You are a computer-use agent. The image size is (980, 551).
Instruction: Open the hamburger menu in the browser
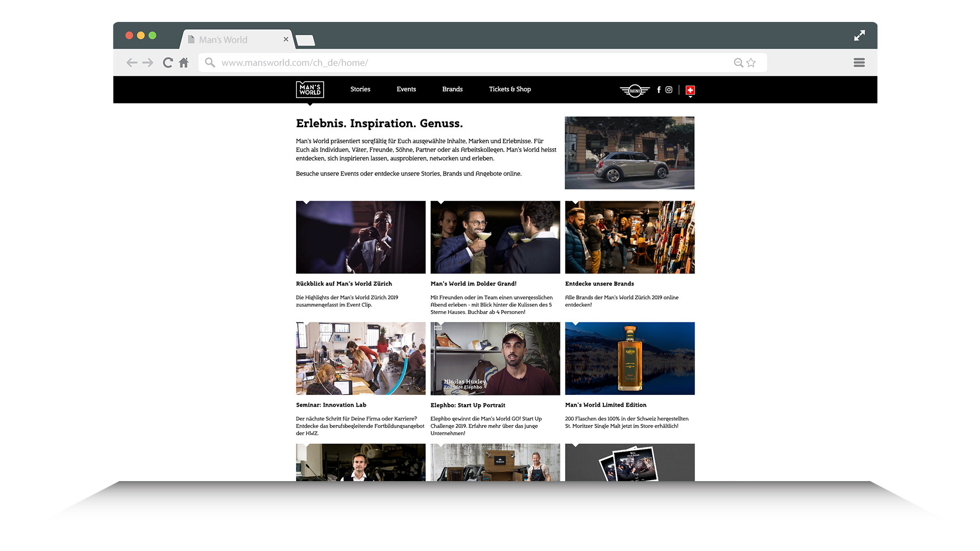pyautogui.click(x=859, y=63)
